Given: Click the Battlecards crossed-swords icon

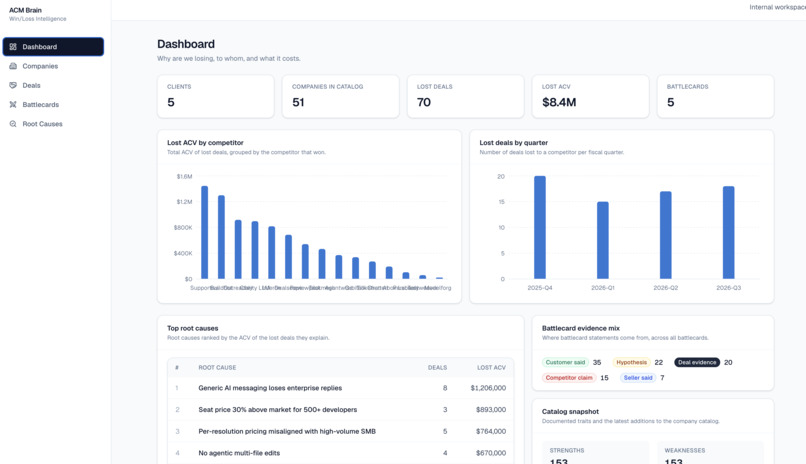Looking at the screenshot, I should (x=13, y=104).
